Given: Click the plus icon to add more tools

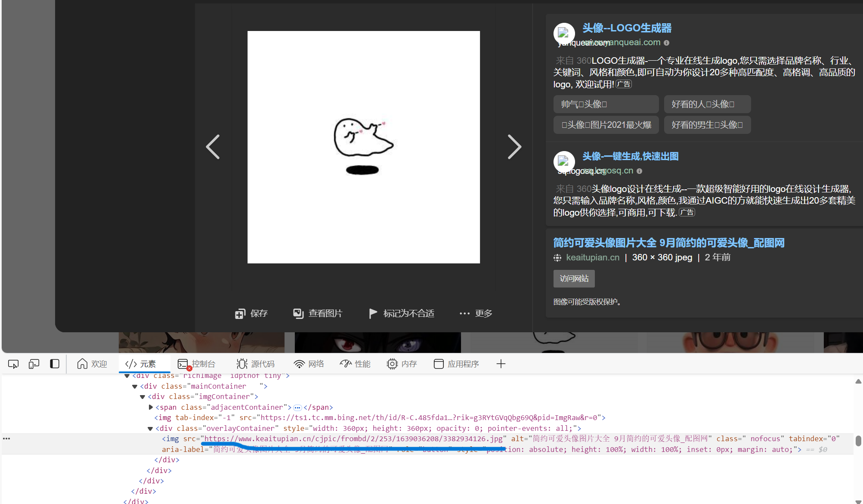Looking at the screenshot, I should [x=501, y=364].
